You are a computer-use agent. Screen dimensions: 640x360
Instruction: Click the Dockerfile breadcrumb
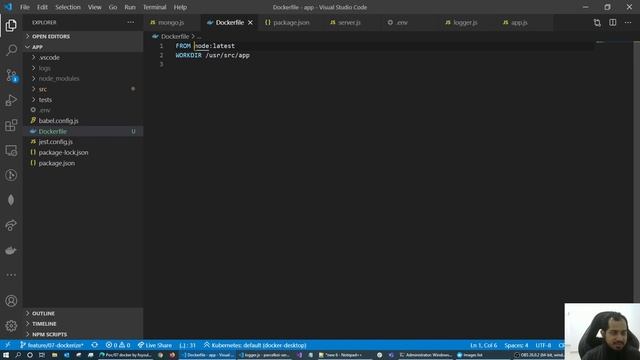175,36
